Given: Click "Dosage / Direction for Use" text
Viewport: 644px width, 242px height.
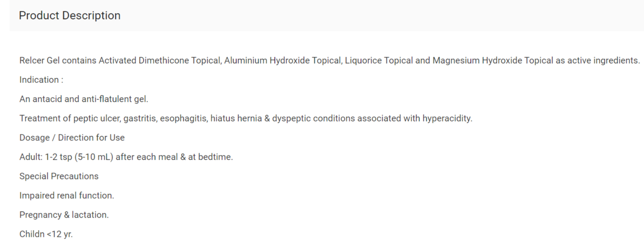Looking at the screenshot, I should [x=72, y=138].
